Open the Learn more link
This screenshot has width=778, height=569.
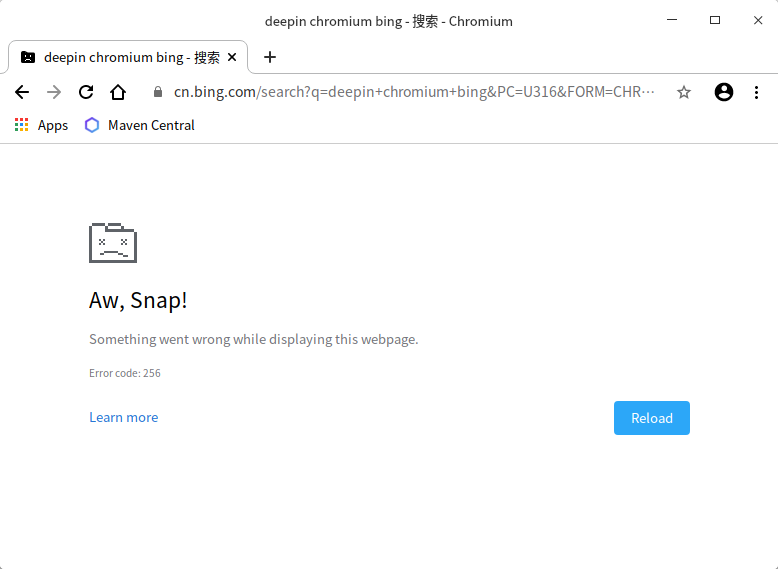pos(124,417)
